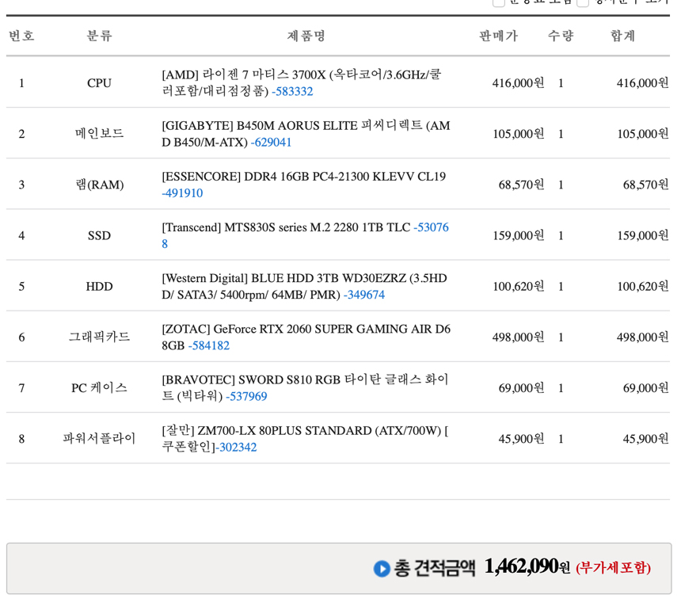
Task: Select the SSD category cell
Action: pos(99,235)
